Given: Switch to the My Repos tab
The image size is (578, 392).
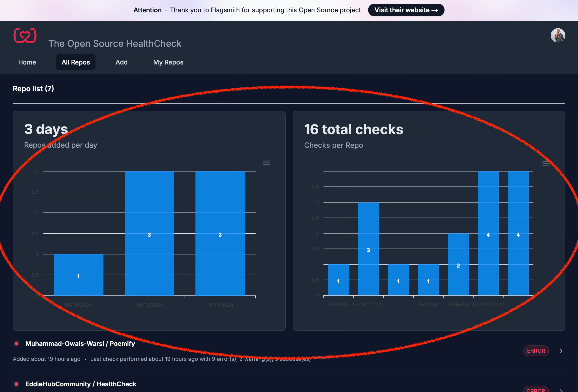Looking at the screenshot, I should (x=168, y=62).
